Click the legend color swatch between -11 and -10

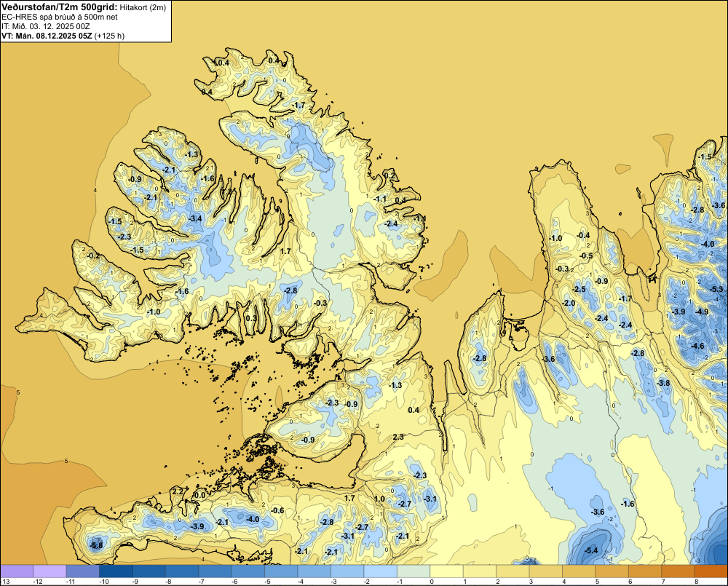coord(83,571)
